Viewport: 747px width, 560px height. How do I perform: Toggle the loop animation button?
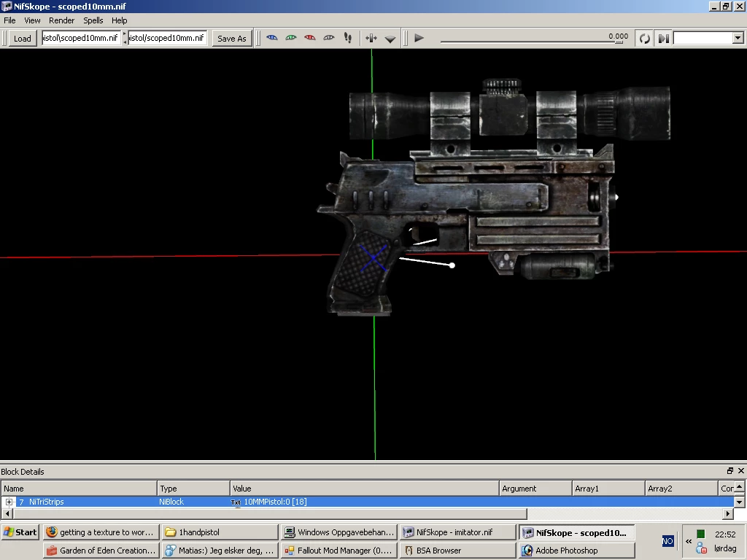[x=645, y=39]
